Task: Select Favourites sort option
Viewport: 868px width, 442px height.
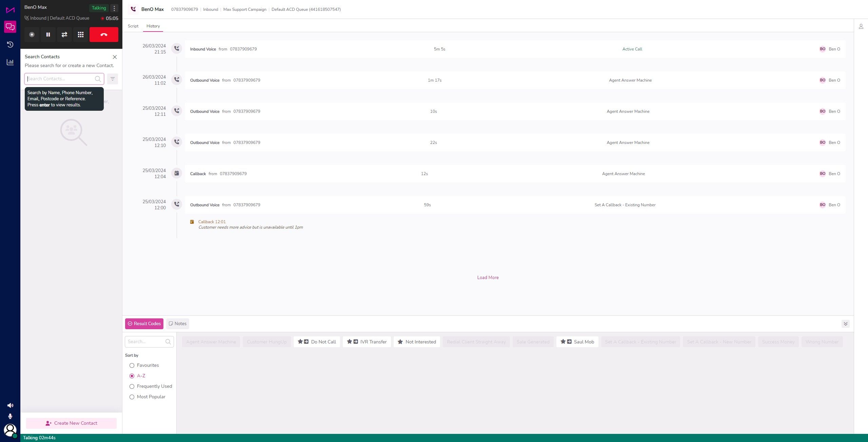Action: click(132, 365)
